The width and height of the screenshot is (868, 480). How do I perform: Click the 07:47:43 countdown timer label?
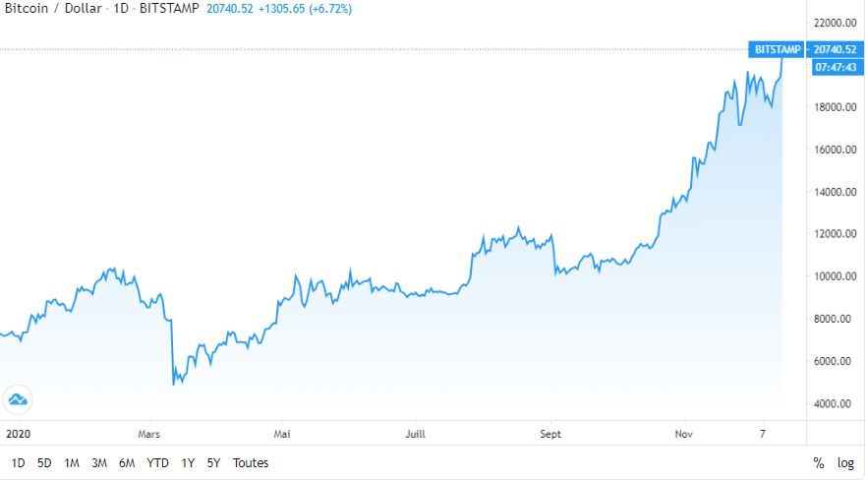(835, 67)
